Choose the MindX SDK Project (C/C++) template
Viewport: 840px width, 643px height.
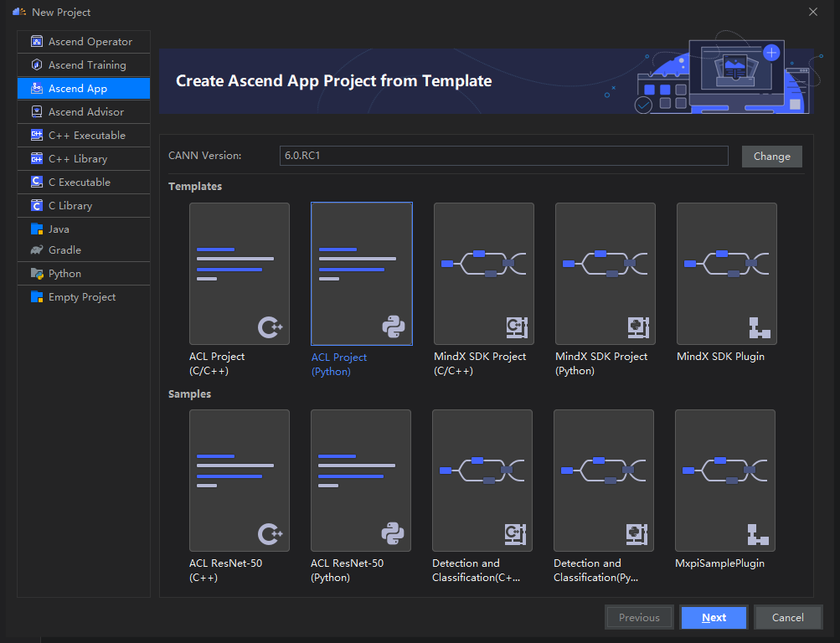pos(483,274)
